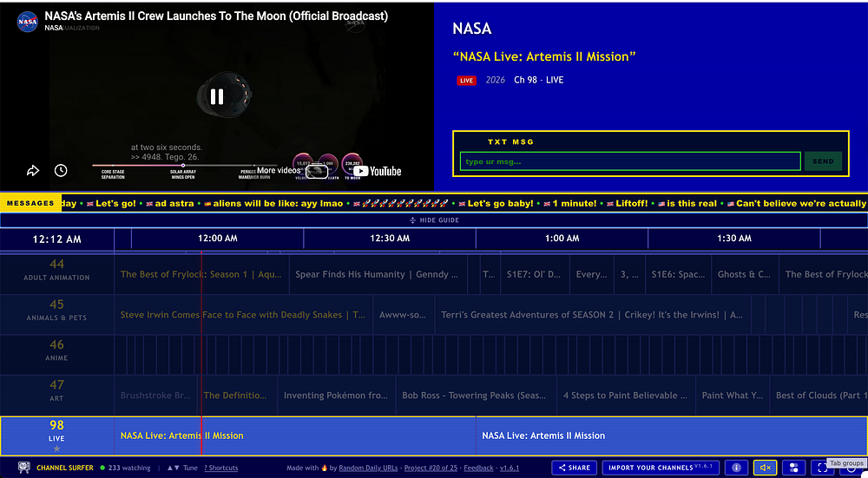Enter fullscreen with the fullscreen icon
The height and width of the screenshot is (478, 868).
click(x=823, y=468)
